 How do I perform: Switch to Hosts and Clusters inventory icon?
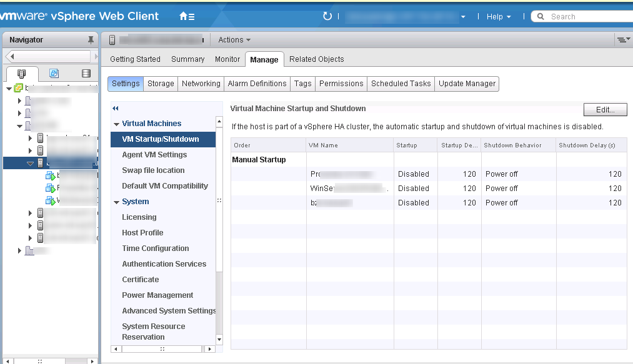(x=21, y=74)
